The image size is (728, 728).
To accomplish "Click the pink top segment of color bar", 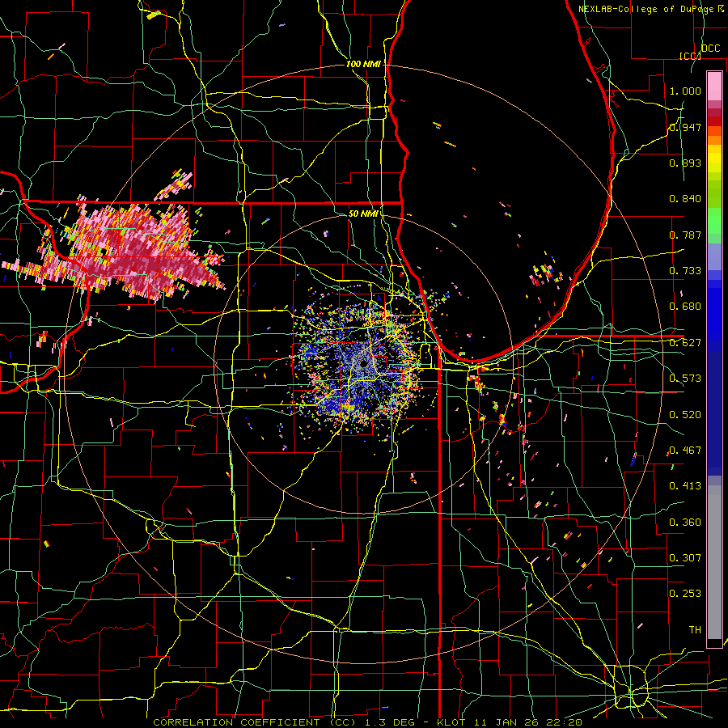I will 714,86.
